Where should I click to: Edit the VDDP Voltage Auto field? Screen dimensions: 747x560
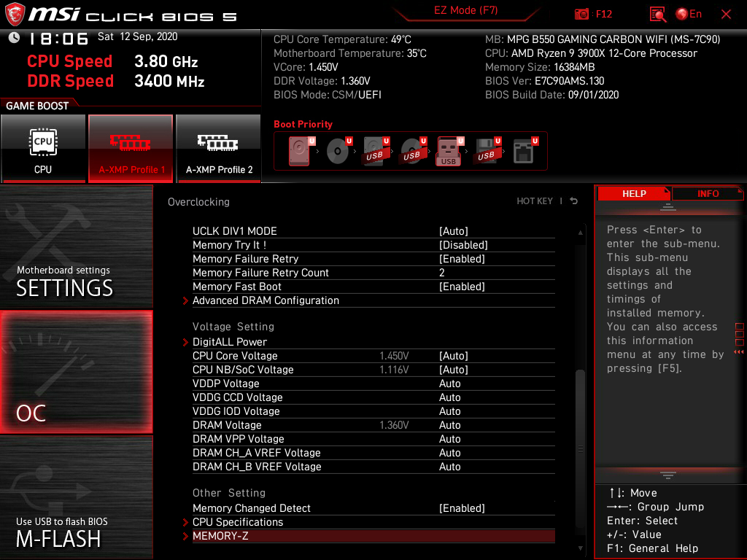449,384
